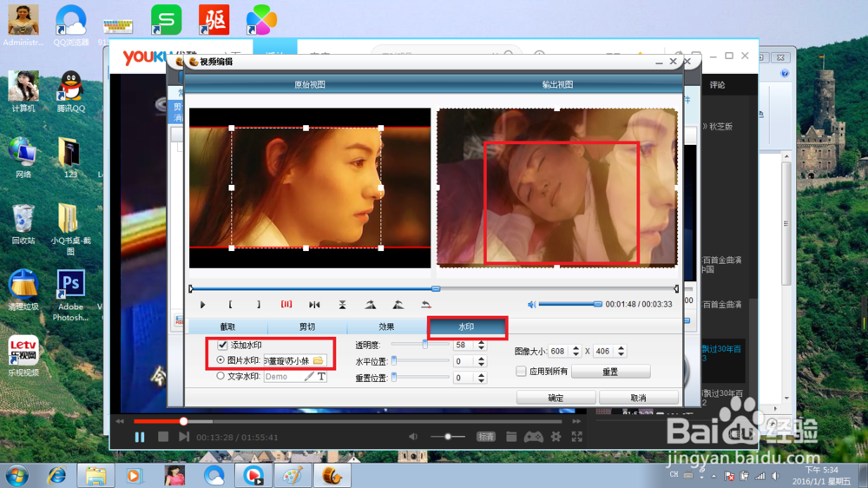Viewport: 868px width, 488px height.
Task: Set the end bracket marker
Action: click(259, 305)
